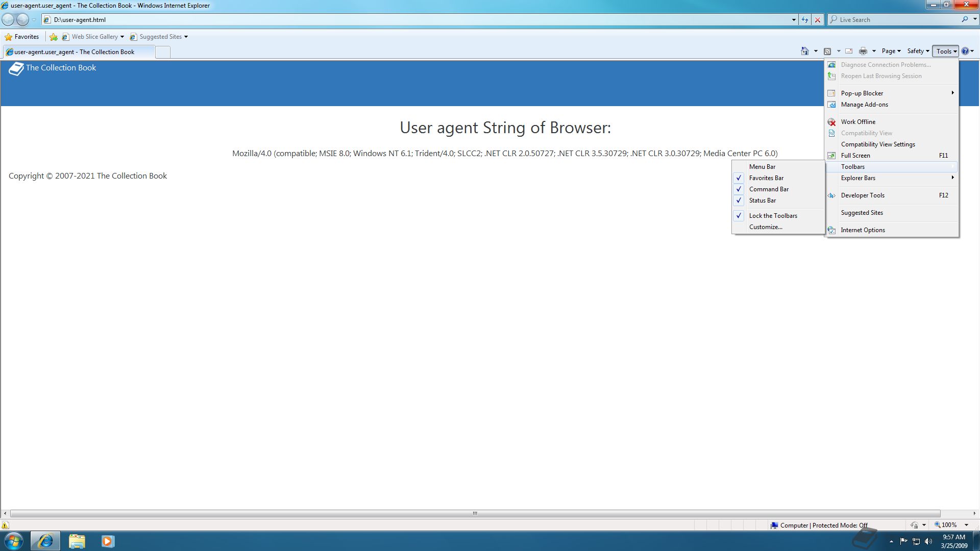Click the Help question mark icon

[965, 51]
